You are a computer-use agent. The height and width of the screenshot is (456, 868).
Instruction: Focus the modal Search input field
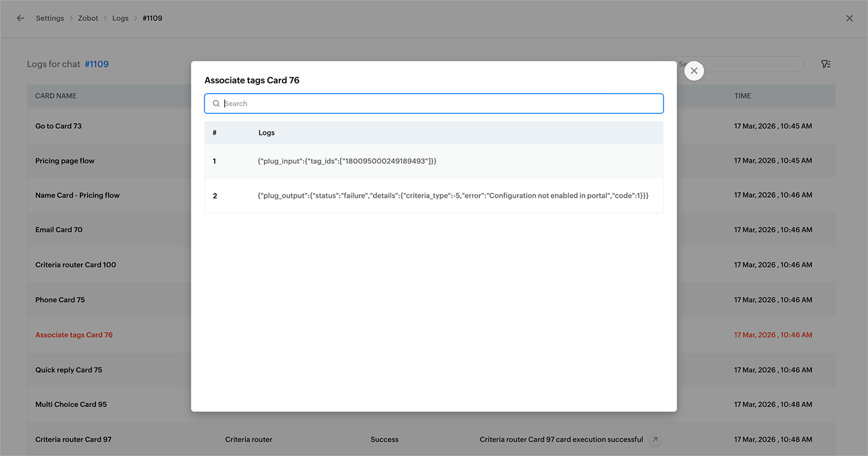click(434, 104)
